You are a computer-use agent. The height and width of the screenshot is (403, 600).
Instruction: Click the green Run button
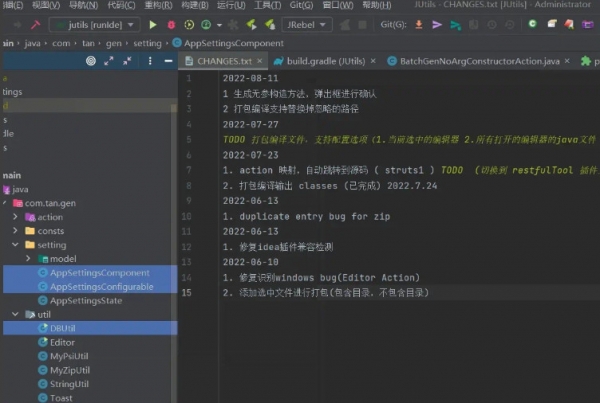[x=153, y=23]
